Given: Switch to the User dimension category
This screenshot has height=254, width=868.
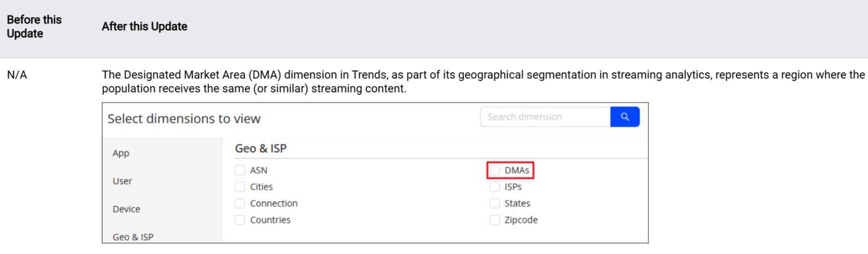Looking at the screenshot, I should (122, 181).
